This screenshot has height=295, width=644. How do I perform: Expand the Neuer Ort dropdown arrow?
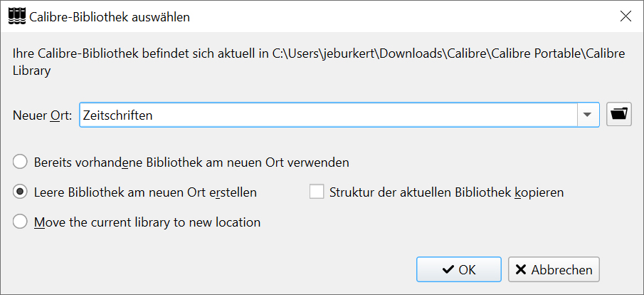click(588, 115)
